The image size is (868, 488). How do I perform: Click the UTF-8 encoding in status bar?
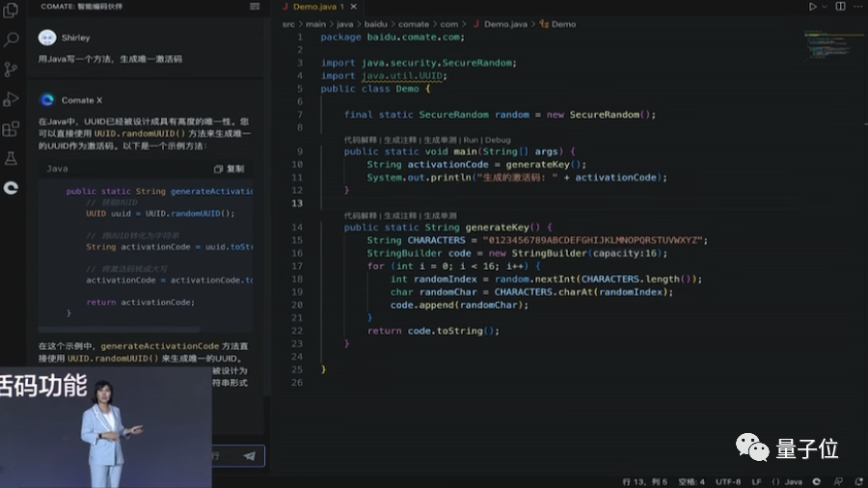tap(729, 481)
